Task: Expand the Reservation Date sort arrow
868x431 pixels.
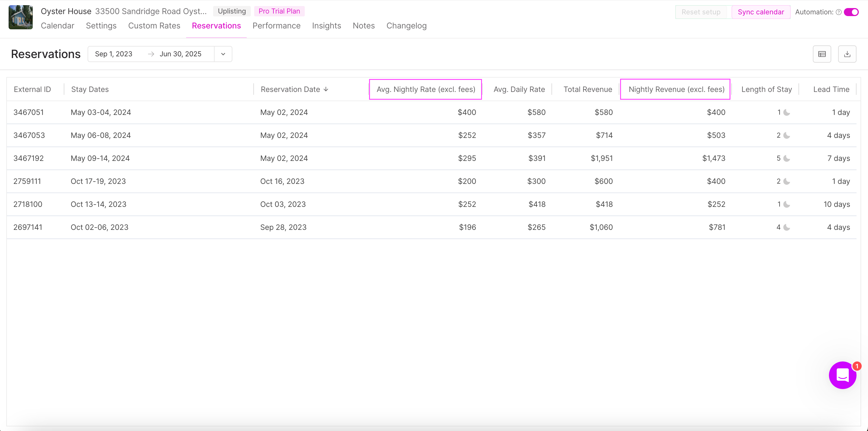Action: [x=327, y=89]
